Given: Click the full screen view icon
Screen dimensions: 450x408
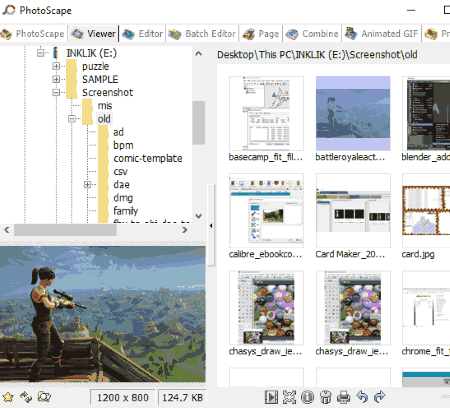Looking at the screenshot, I should tap(289, 397).
